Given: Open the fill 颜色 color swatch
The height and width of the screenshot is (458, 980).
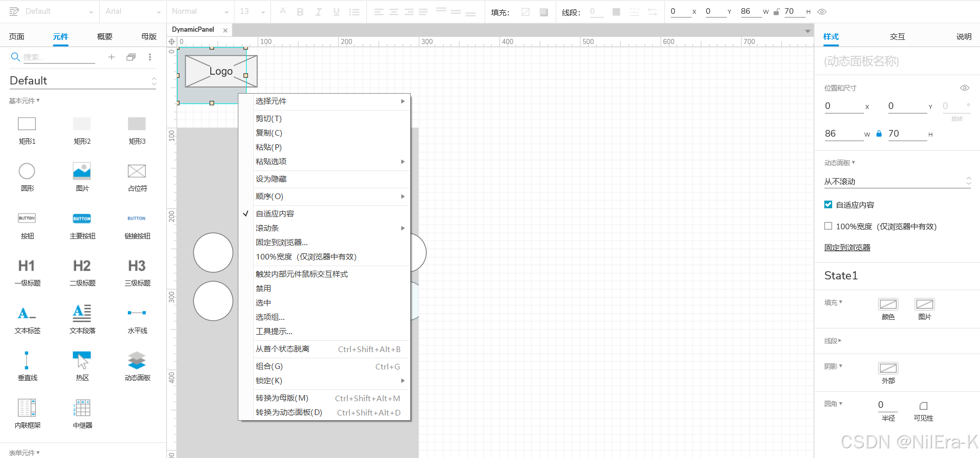Looking at the screenshot, I should click(888, 304).
